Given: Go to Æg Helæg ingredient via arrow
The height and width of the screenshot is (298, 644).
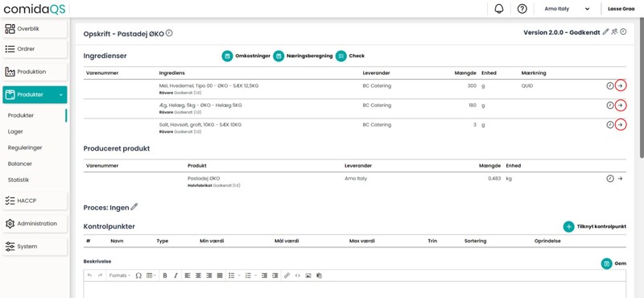Looking at the screenshot, I should (621, 106).
